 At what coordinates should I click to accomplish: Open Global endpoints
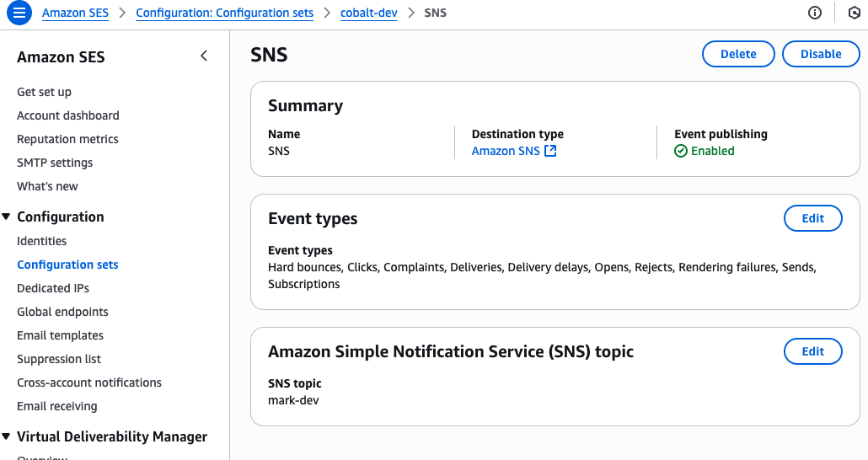(62, 312)
